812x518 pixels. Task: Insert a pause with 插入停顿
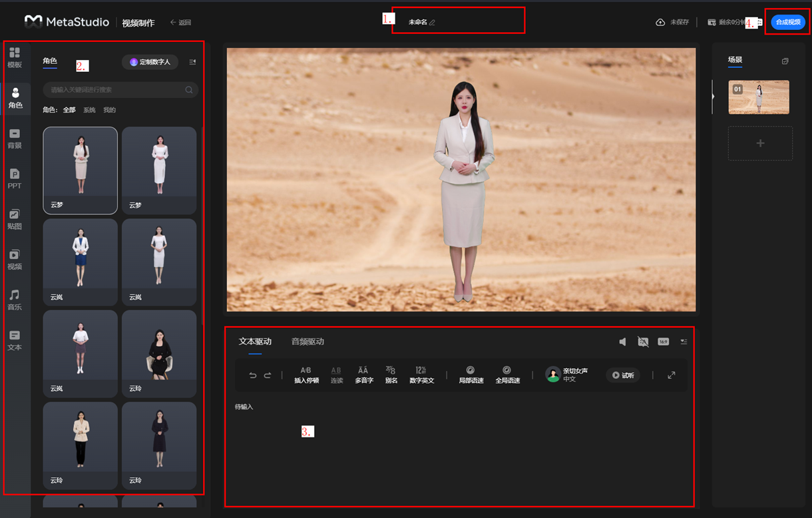(306, 375)
